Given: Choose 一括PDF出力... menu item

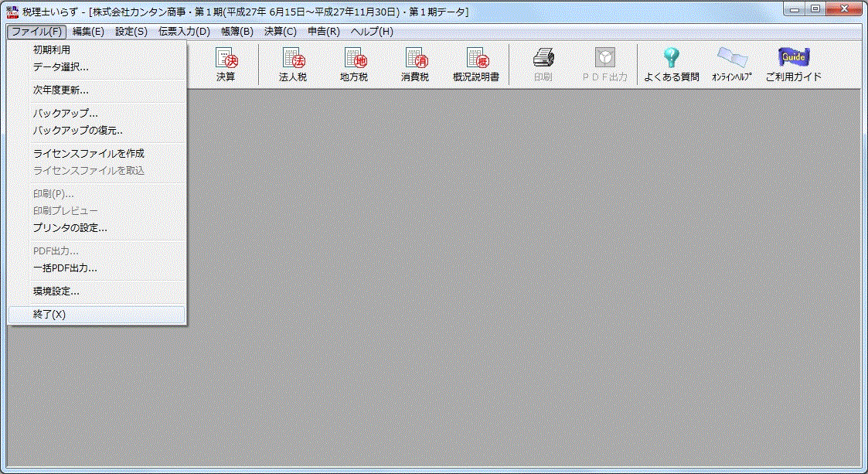Looking at the screenshot, I should pyautogui.click(x=65, y=268).
